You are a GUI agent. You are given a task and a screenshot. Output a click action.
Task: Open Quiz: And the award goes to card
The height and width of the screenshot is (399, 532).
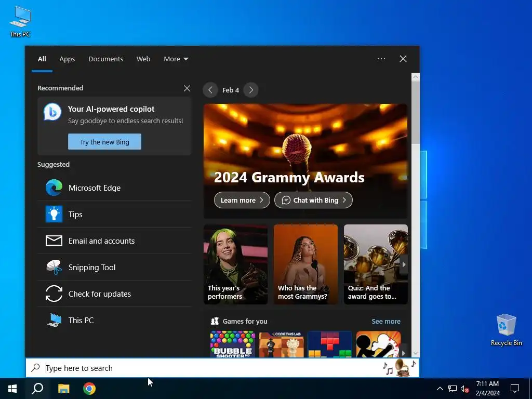(x=376, y=264)
